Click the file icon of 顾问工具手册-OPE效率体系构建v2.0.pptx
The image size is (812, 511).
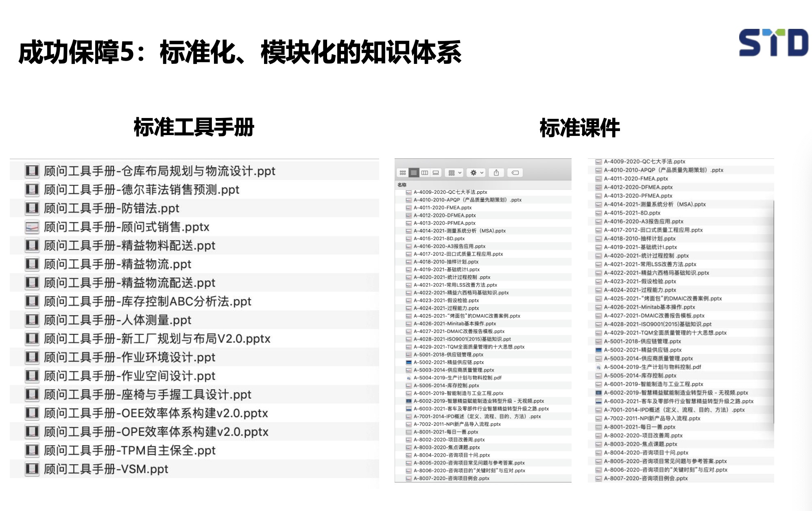32,432
